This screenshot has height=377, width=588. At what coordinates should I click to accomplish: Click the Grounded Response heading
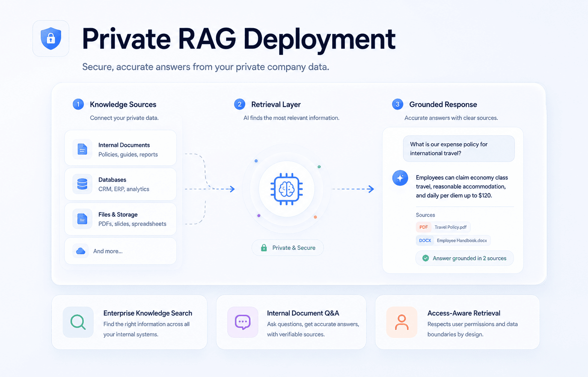tap(443, 104)
